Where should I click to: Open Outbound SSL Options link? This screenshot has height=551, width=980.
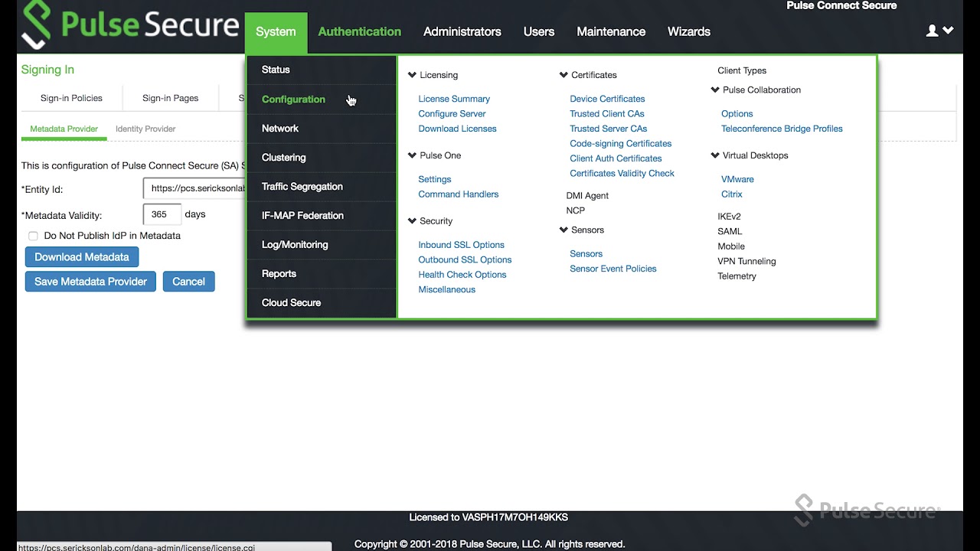tap(465, 260)
